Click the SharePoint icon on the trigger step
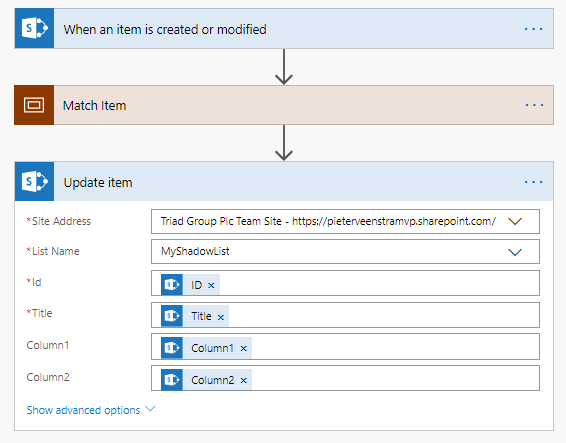 pos(34,29)
